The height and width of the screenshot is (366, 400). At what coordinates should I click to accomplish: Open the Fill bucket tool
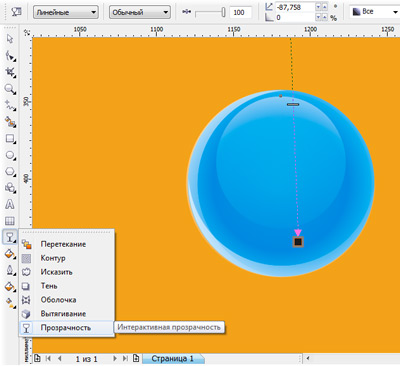tap(10, 286)
